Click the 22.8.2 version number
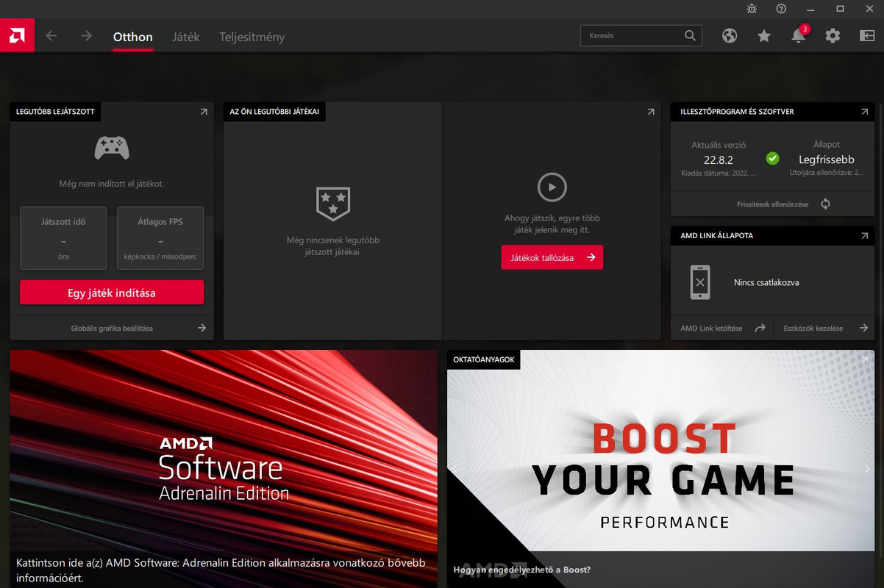Screen dimensions: 884x588 (x=719, y=159)
